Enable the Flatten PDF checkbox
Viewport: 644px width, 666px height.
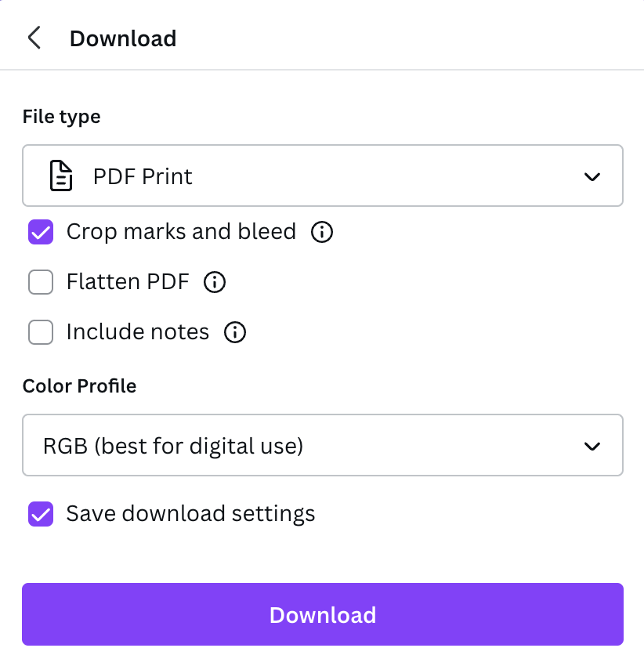click(41, 282)
